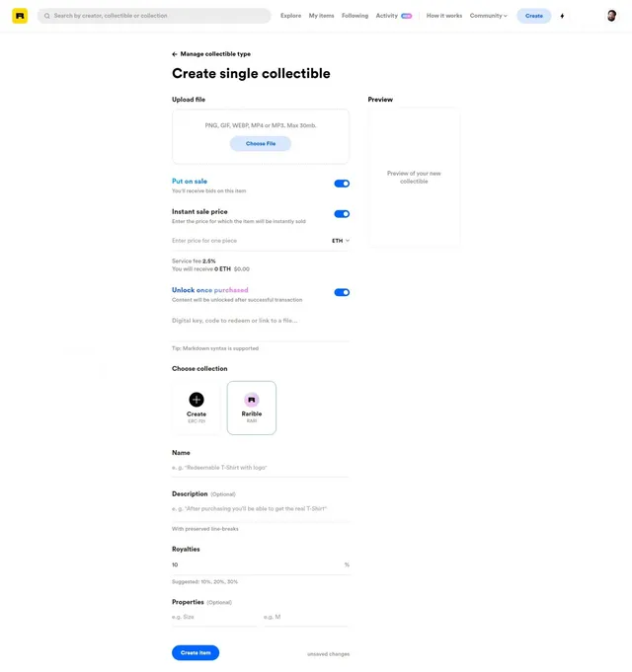
Task: Click the back arrow beside Manage collectible type
Action: tap(175, 54)
